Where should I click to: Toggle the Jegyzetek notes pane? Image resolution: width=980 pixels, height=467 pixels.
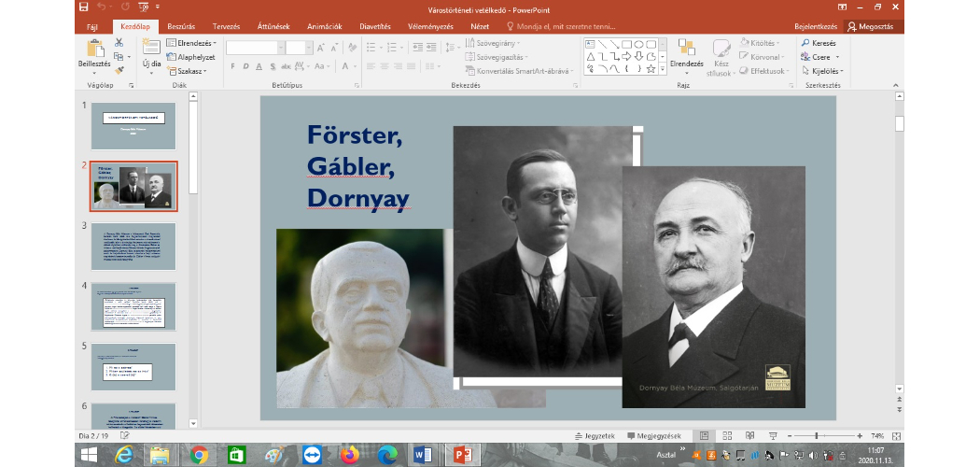(595, 436)
